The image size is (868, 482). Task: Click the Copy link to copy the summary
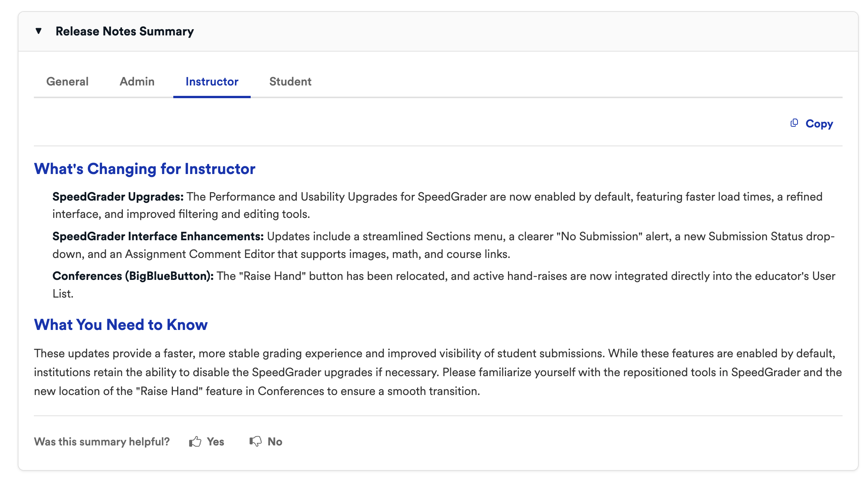pyautogui.click(x=819, y=124)
